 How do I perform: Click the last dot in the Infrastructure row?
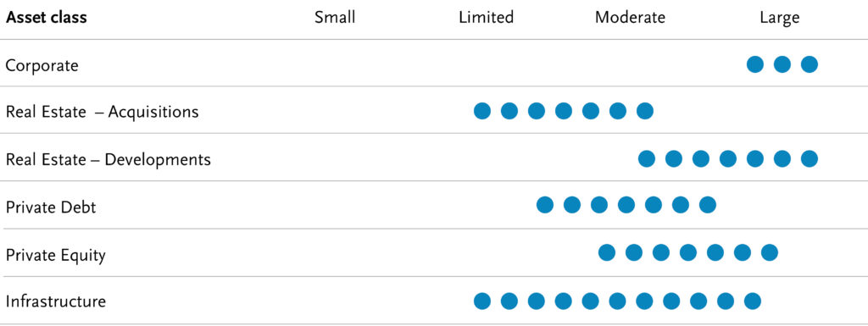(x=753, y=301)
